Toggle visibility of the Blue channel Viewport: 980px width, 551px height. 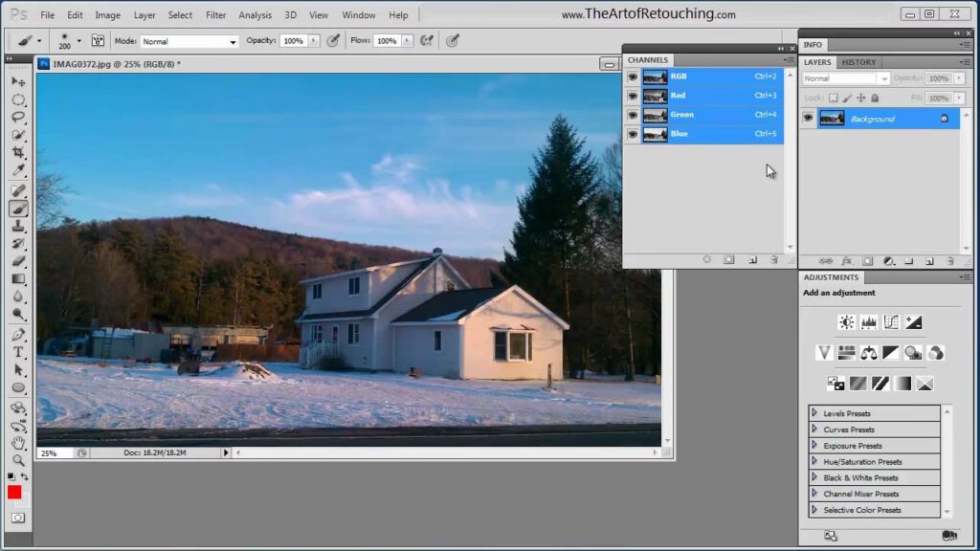(633, 134)
